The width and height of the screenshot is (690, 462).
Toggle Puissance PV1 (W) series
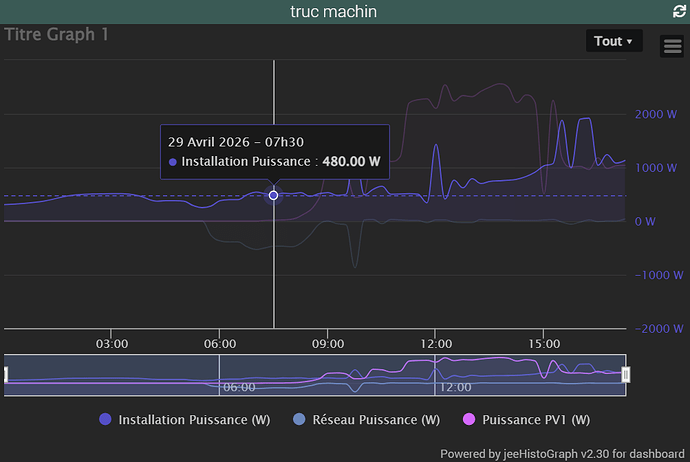tap(526, 419)
